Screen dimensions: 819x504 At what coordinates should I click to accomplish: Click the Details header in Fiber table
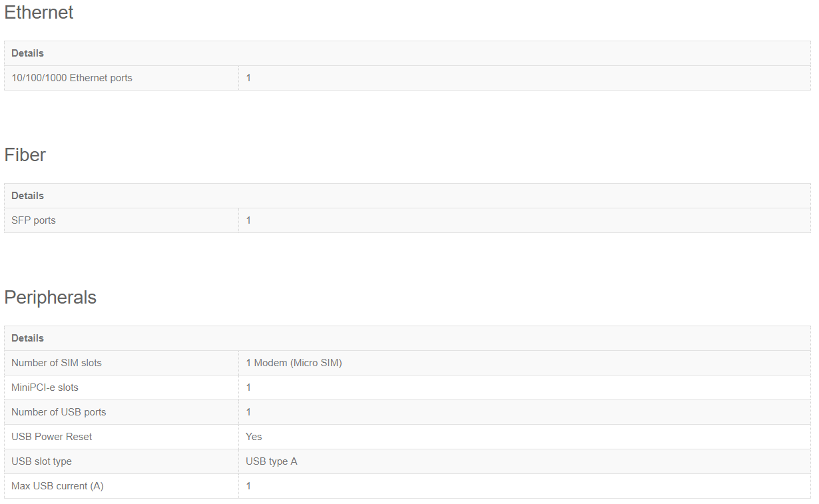click(x=27, y=196)
